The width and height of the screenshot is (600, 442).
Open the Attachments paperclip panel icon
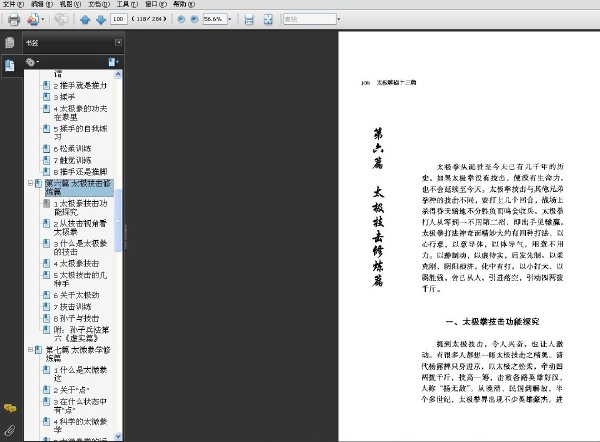pos(10,431)
